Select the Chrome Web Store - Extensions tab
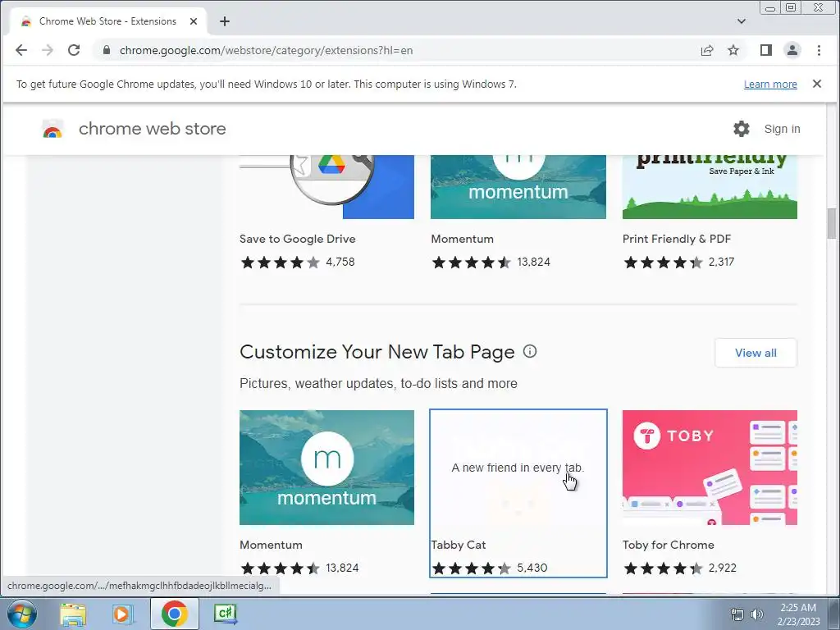The height and width of the screenshot is (630, 840). pos(108,21)
